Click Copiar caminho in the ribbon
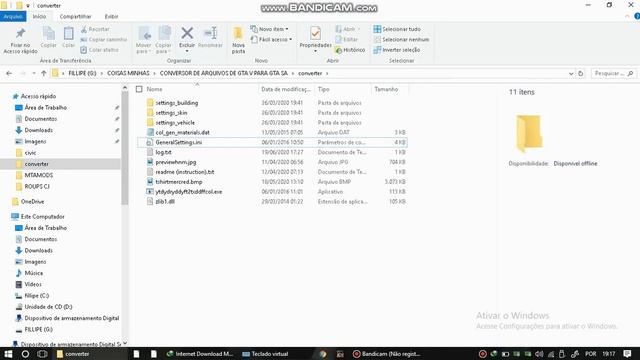 104,40
